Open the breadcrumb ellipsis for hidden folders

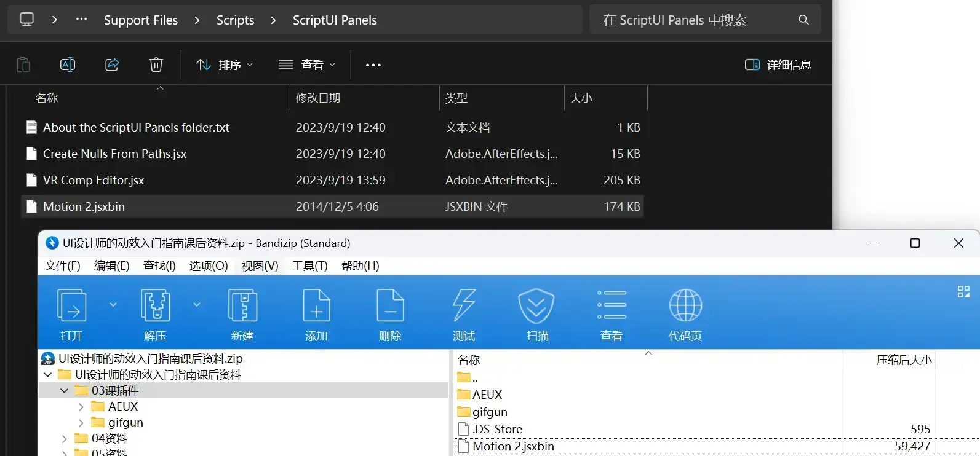[x=81, y=20]
